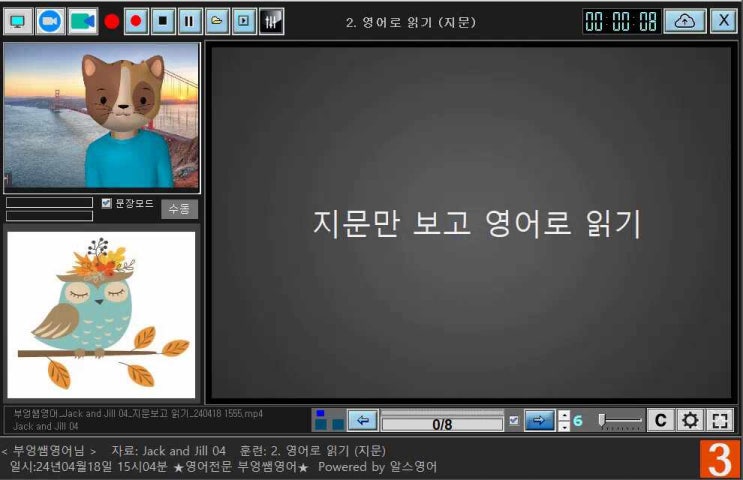743x480 pixels.
Task: Pause the recording
Action: point(190,20)
